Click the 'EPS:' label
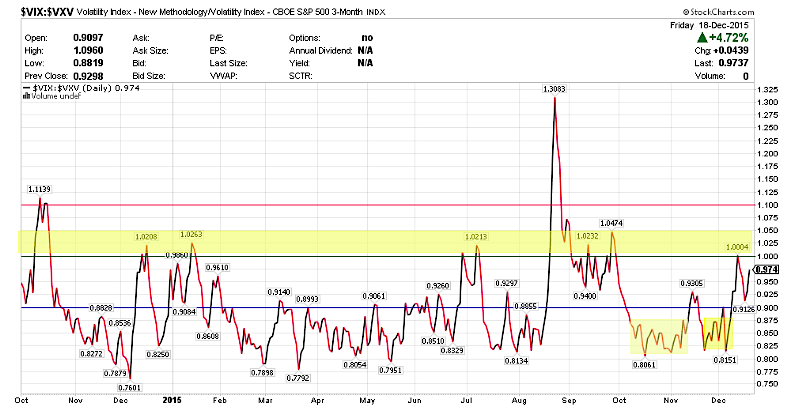This screenshot has width=791, height=410. coord(218,50)
